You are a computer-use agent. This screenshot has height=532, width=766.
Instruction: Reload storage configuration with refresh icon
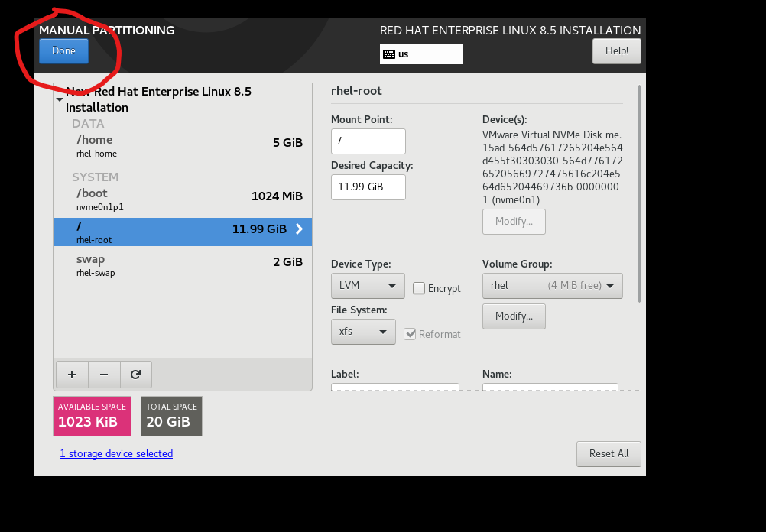tap(136, 375)
